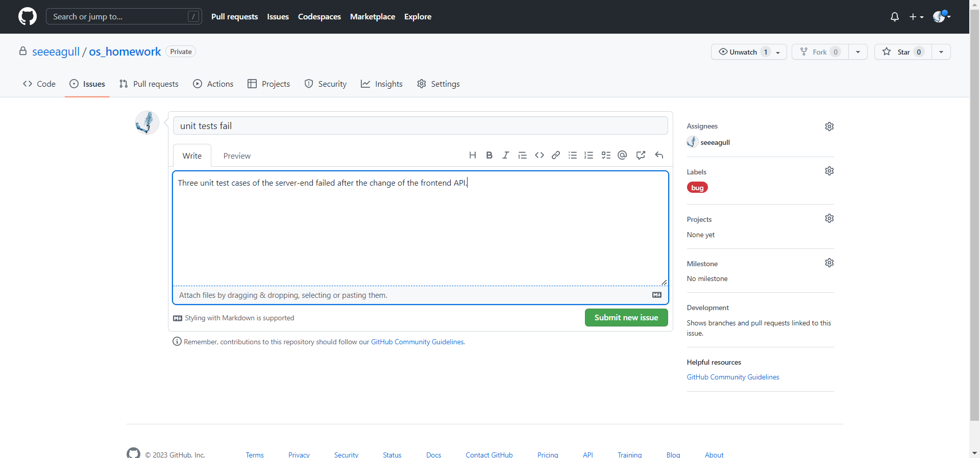Open the repository Projects tab
The height and width of the screenshot is (458, 980).
[269, 84]
